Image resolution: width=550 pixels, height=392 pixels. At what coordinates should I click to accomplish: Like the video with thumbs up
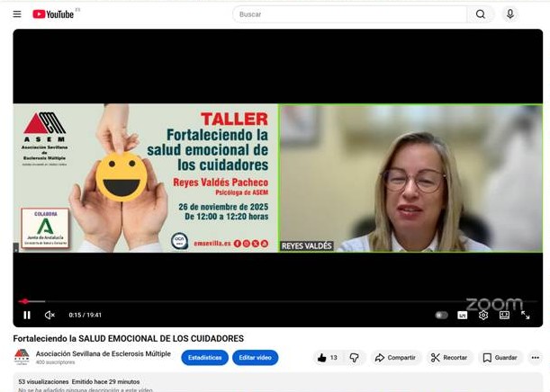[x=327, y=358]
